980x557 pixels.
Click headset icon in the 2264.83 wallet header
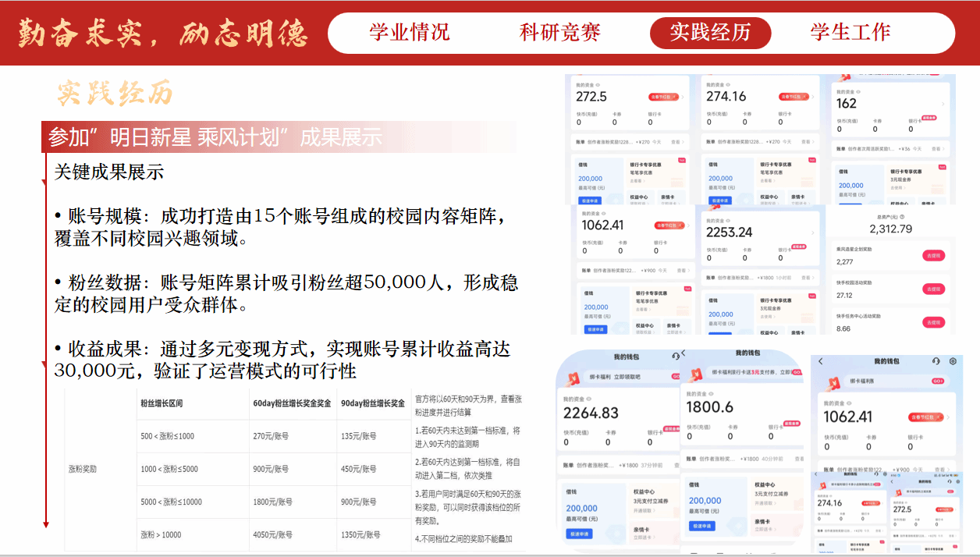pos(676,356)
